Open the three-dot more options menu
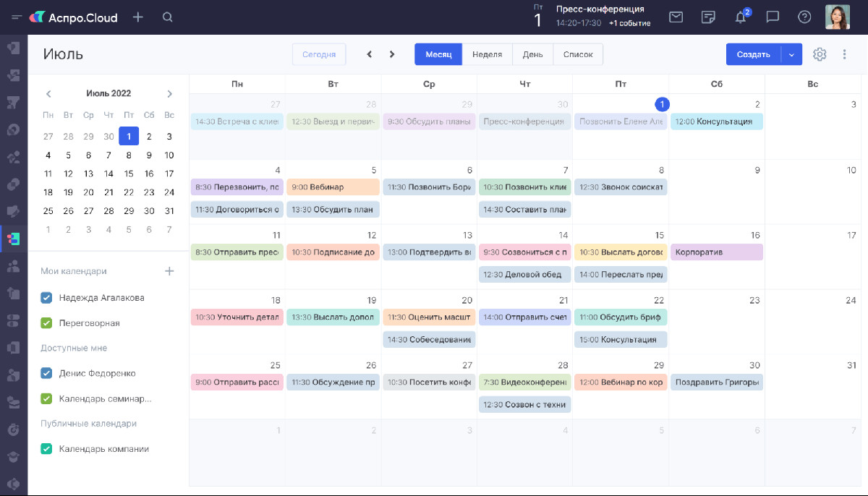This screenshot has height=496, width=868. [x=844, y=54]
